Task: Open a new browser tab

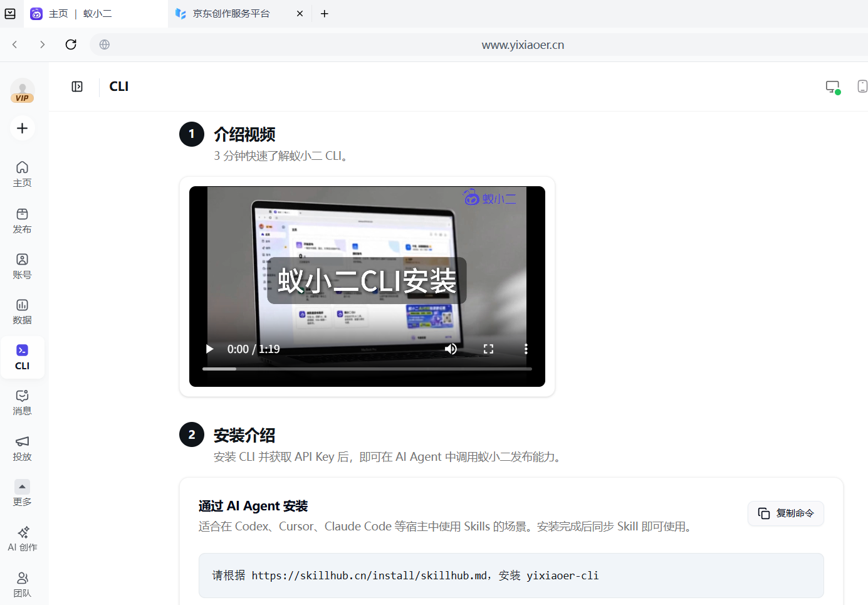Action: tap(324, 14)
